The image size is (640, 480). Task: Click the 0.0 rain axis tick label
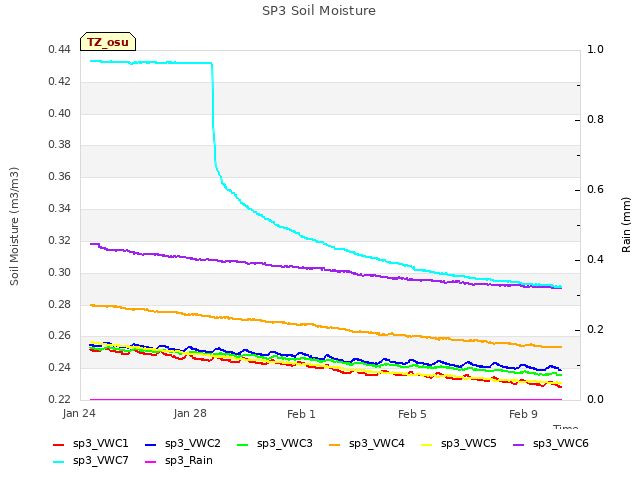point(596,399)
